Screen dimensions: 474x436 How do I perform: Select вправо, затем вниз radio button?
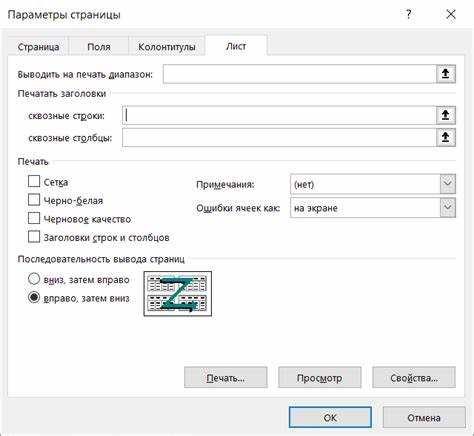[34, 298]
